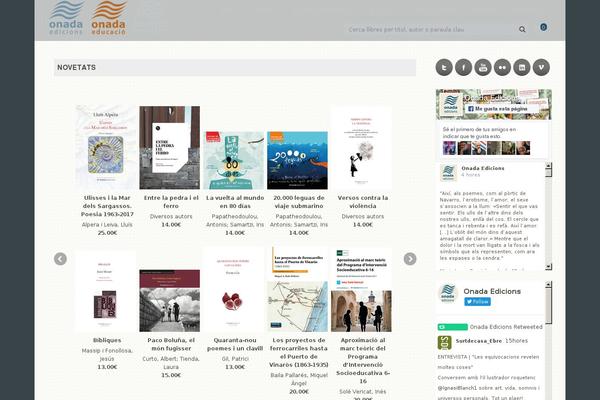600x400 pixels.
Task: Focus the book search input field
Action: coord(430,29)
